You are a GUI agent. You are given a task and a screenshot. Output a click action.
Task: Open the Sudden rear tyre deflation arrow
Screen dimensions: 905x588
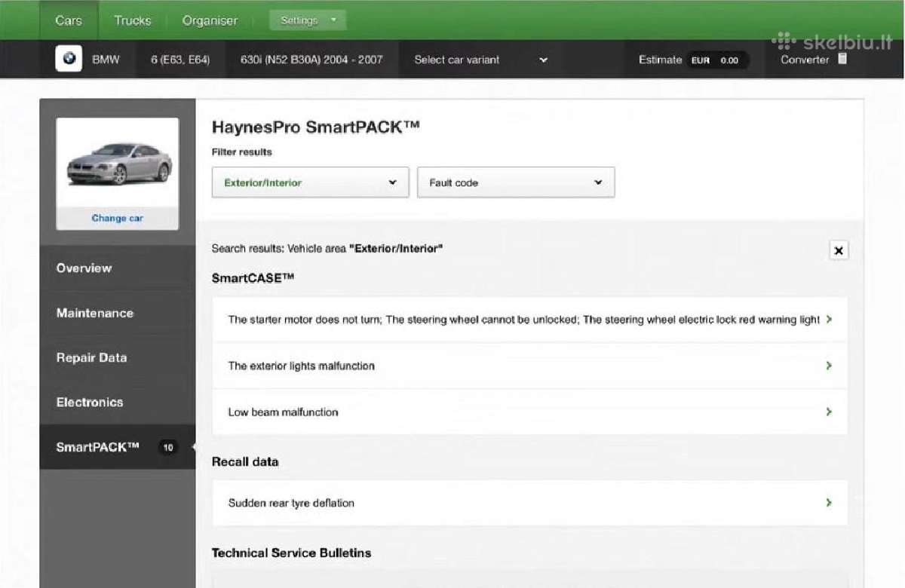(x=829, y=503)
